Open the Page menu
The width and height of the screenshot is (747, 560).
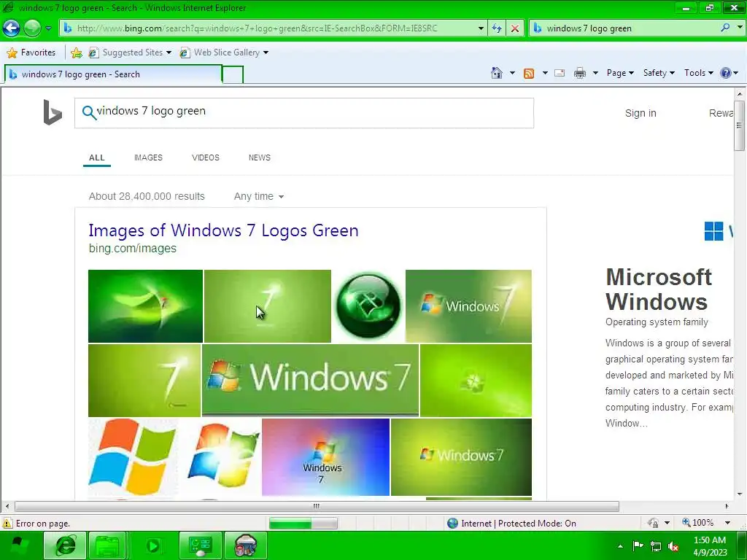620,73
